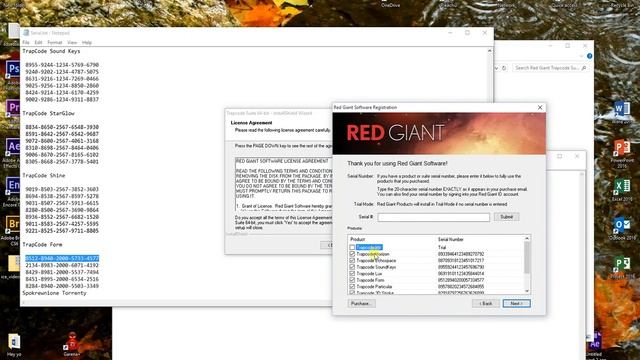Click TrapCode Form heading in Notepad
Viewport: 640px width, 360px height.
(42, 245)
